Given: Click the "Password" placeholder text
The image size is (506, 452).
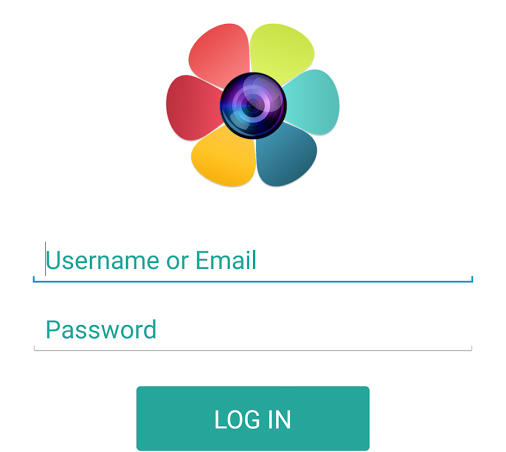Looking at the screenshot, I should click(x=101, y=330).
